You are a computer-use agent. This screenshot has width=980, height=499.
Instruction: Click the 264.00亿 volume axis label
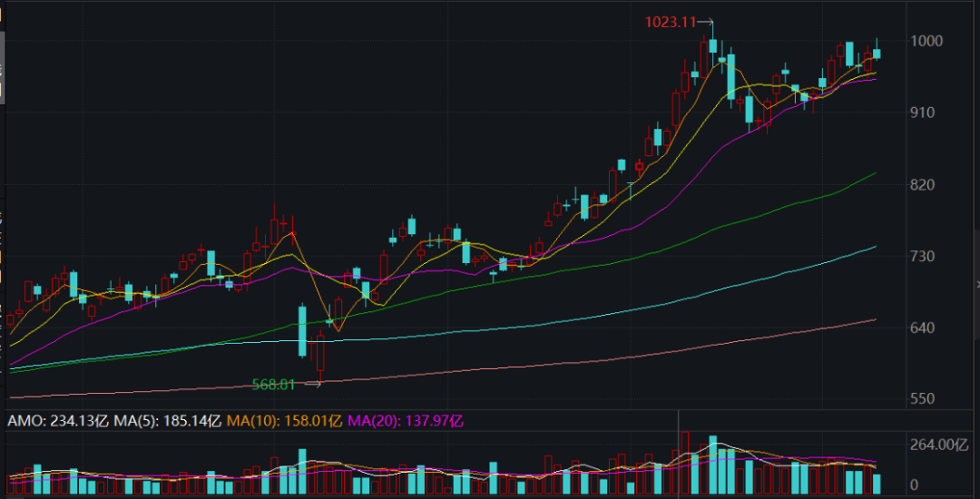click(x=936, y=445)
